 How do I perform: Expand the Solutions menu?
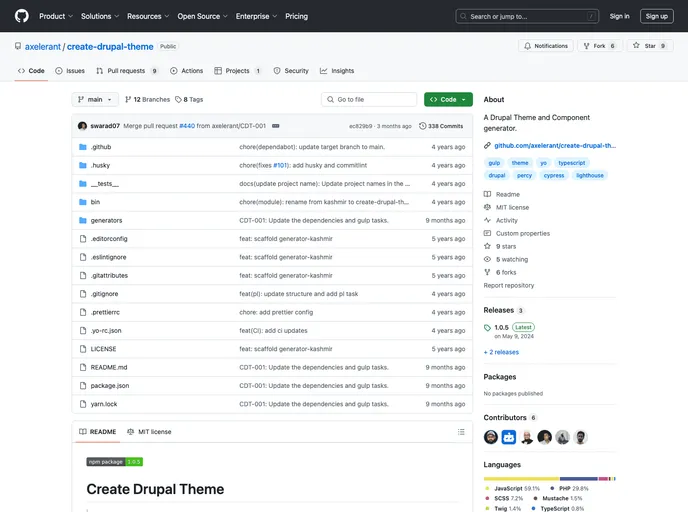point(100,16)
